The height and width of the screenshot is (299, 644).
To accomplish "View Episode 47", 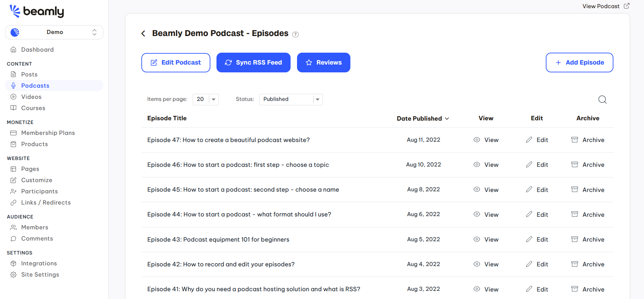I will click(x=486, y=140).
